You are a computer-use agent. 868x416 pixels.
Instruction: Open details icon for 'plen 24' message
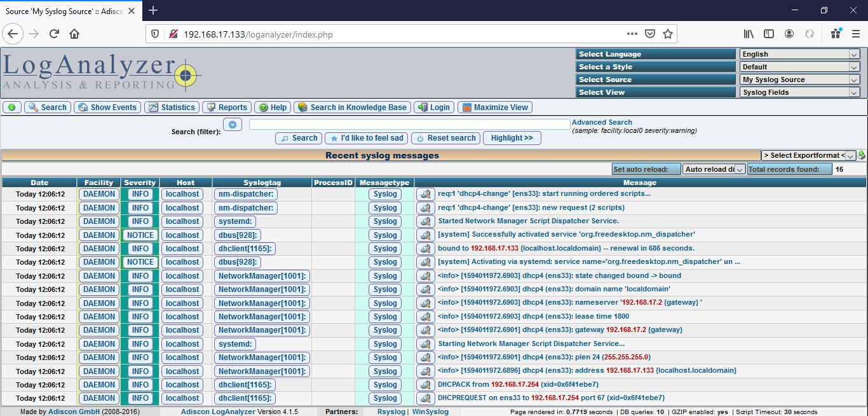pyautogui.click(x=425, y=357)
